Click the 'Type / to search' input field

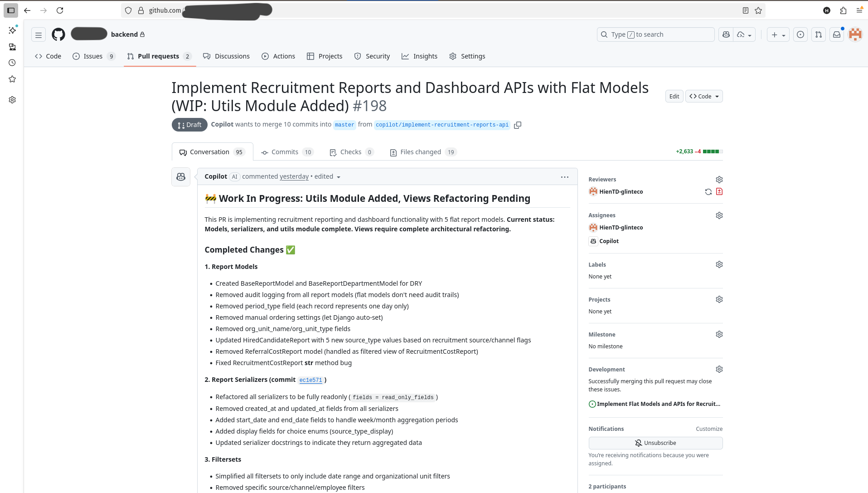pos(655,34)
